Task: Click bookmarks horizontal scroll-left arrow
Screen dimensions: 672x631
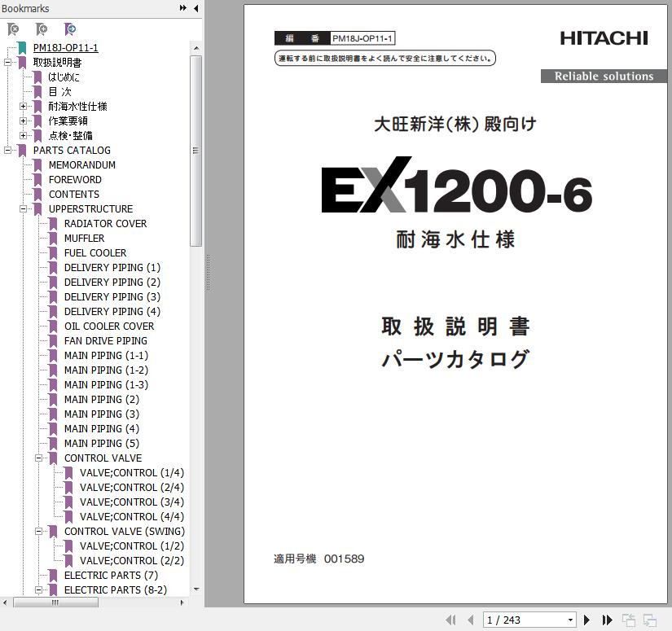Action: tap(5, 603)
